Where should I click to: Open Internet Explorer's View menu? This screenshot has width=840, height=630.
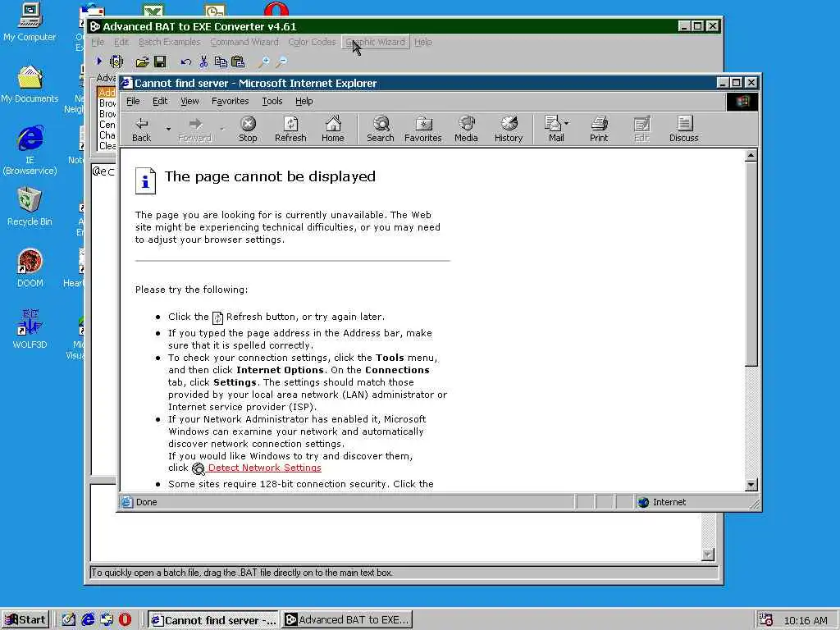(x=189, y=101)
